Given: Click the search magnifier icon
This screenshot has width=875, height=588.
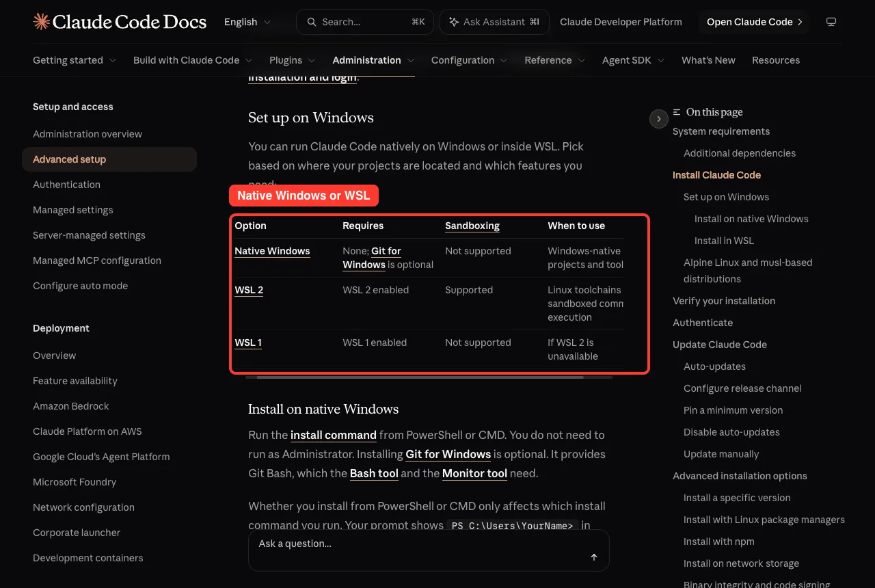Looking at the screenshot, I should [x=312, y=22].
